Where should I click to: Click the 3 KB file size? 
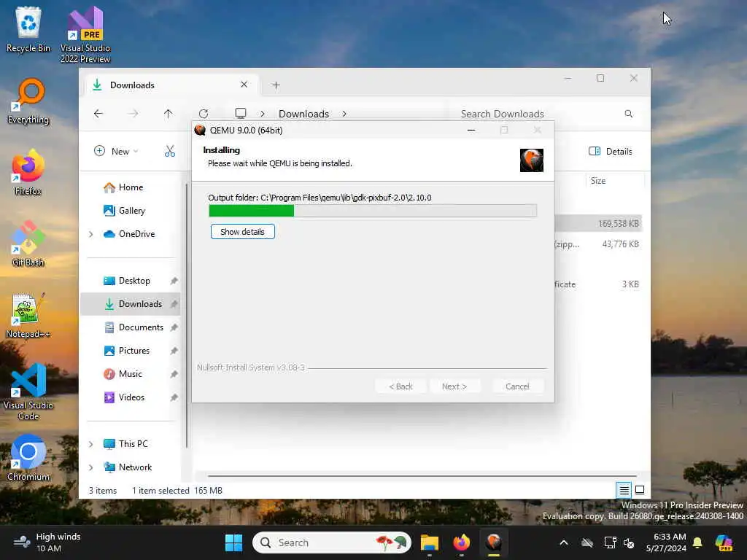click(x=630, y=284)
